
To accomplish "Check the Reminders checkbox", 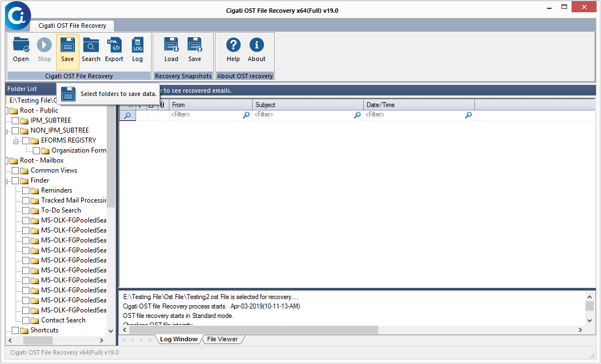I will [x=26, y=190].
